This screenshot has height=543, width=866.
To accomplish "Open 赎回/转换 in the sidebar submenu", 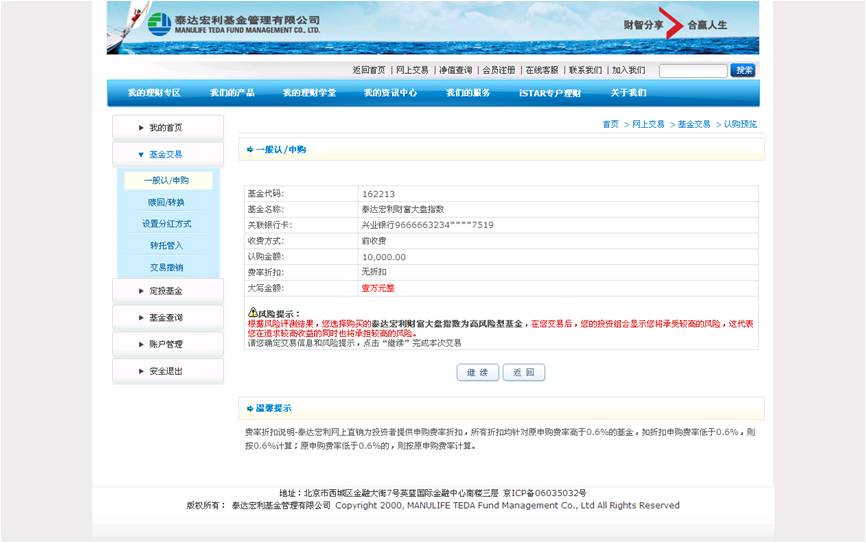I will [166, 203].
